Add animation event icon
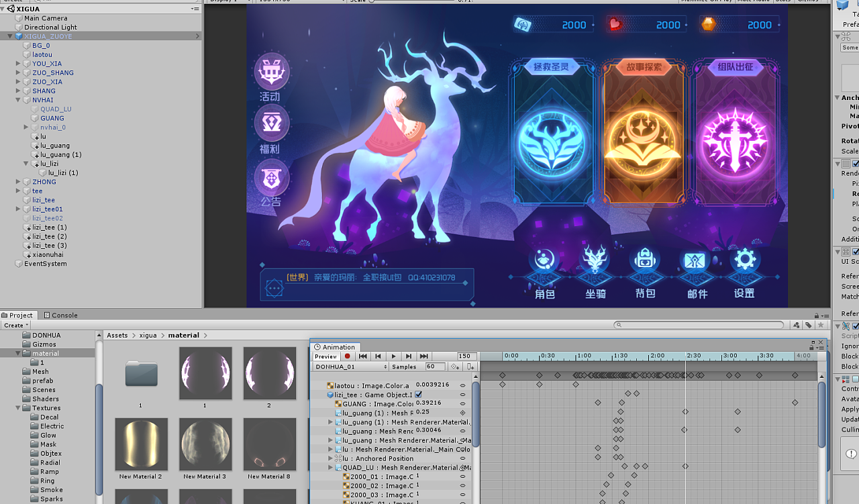Image resolution: width=859 pixels, height=504 pixels. (470, 366)
